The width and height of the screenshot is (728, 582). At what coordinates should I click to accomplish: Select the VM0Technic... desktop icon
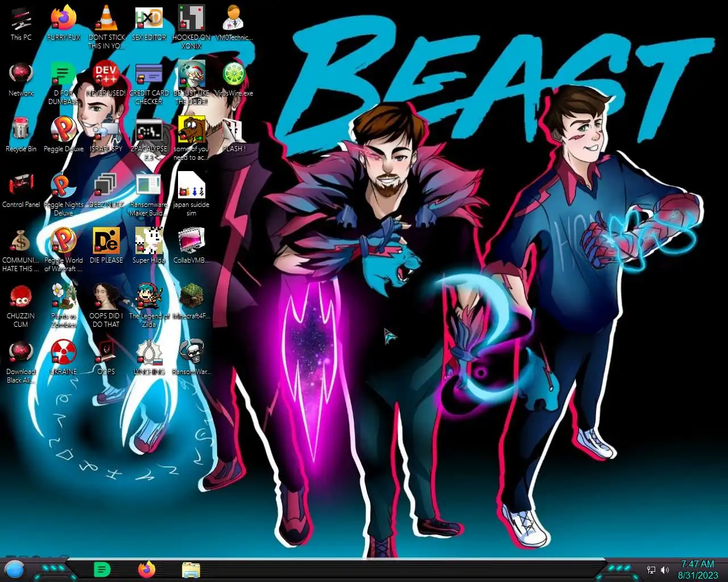[x=234, y=24]
